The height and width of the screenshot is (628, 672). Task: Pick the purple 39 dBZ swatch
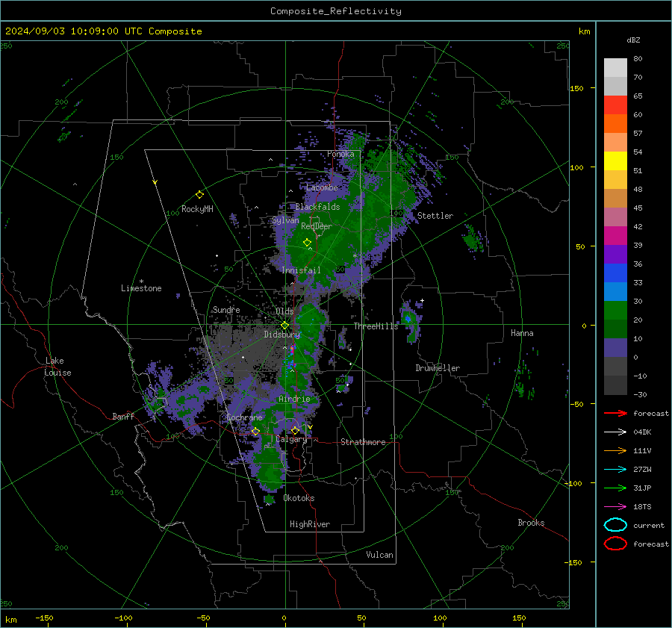[x=615, y=254]
